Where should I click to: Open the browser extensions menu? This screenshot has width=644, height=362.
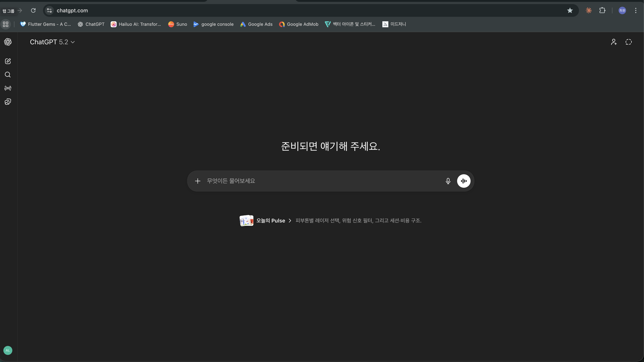pyautogui.click(x=602, y=10)
